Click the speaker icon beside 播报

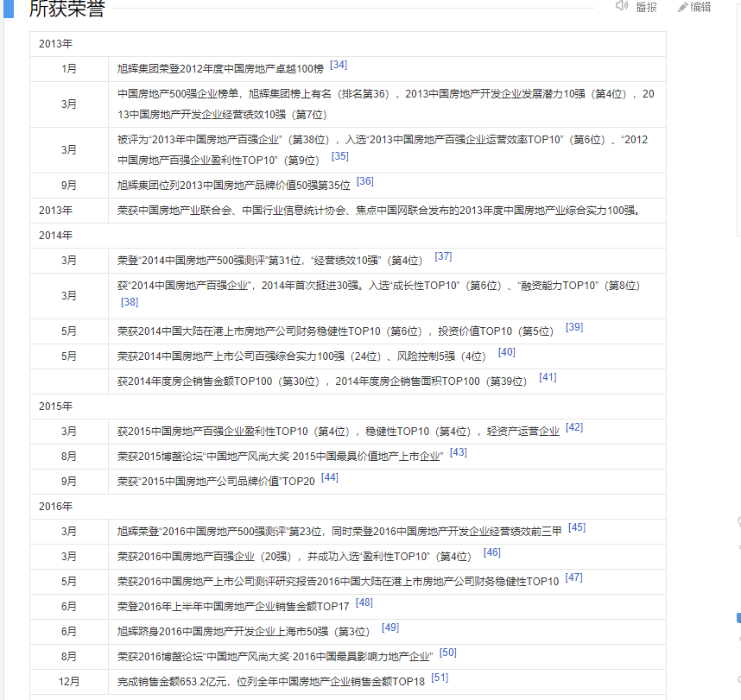[x=622, y=6]
